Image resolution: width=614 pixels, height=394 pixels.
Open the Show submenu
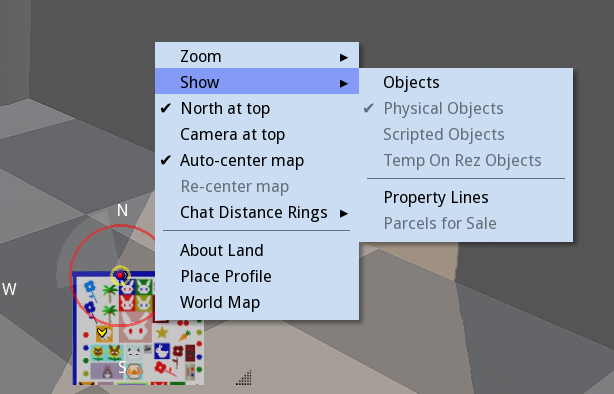257,82
